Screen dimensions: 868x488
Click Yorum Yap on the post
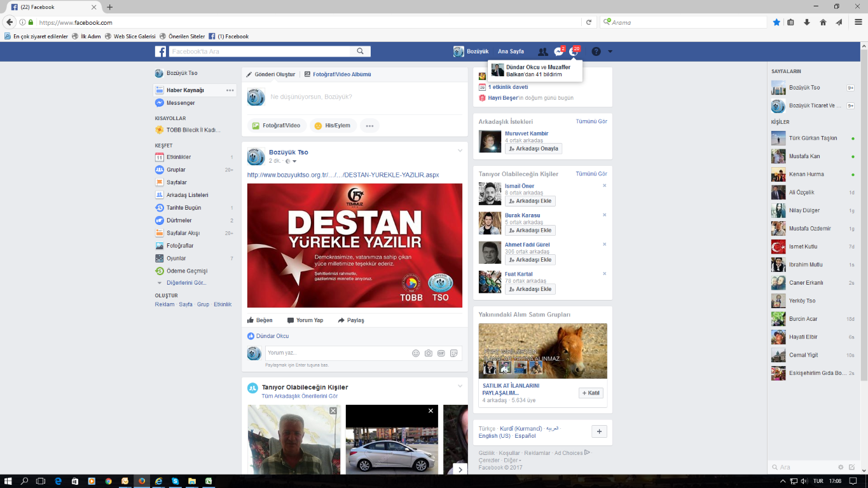coord(305,320)
